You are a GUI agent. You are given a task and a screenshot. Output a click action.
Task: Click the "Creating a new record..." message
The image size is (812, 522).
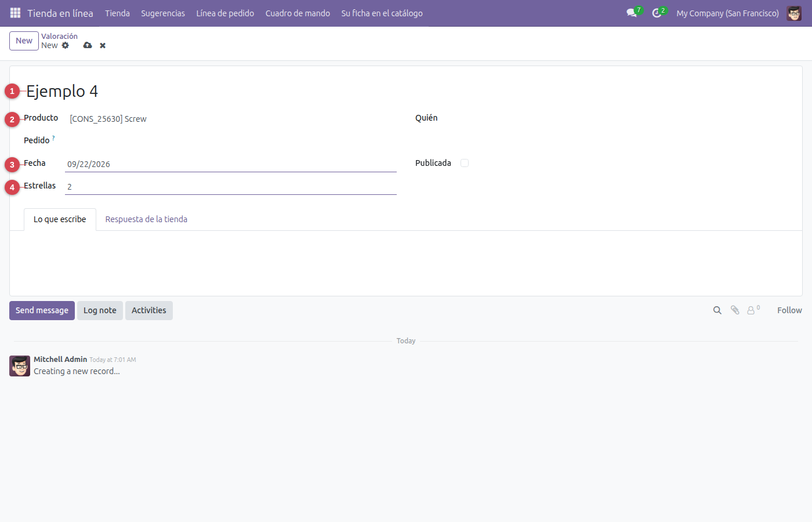pos(77,371)
